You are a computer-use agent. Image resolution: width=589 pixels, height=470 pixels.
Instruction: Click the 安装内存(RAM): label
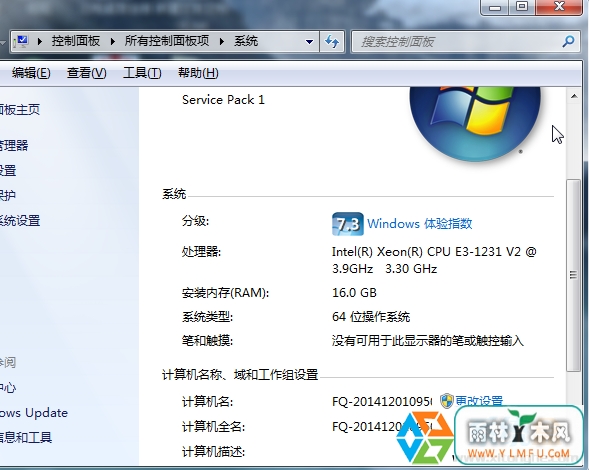pos(225,293)
